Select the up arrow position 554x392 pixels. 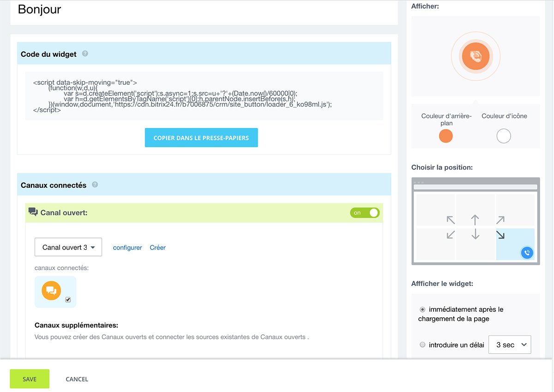pos(475,220)
